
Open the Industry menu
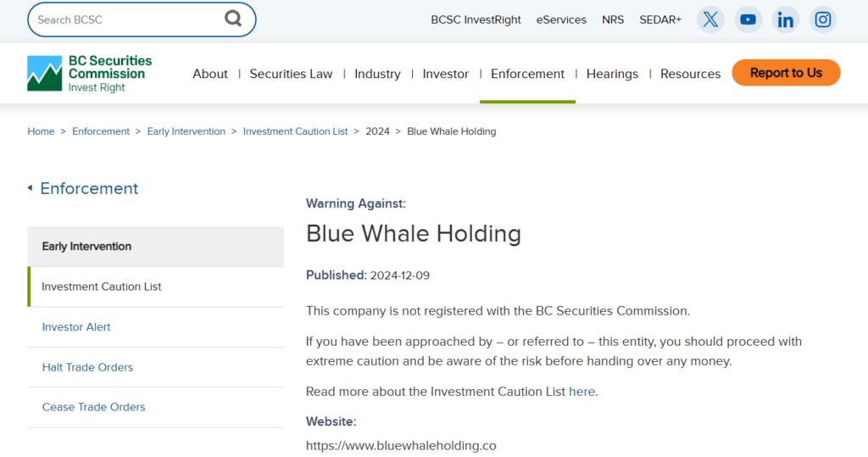coord(377,74)
